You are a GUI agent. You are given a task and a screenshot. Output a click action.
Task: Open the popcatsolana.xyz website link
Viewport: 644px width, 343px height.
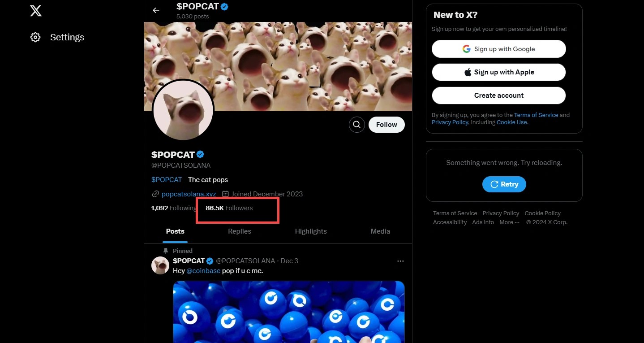point(189,194)
